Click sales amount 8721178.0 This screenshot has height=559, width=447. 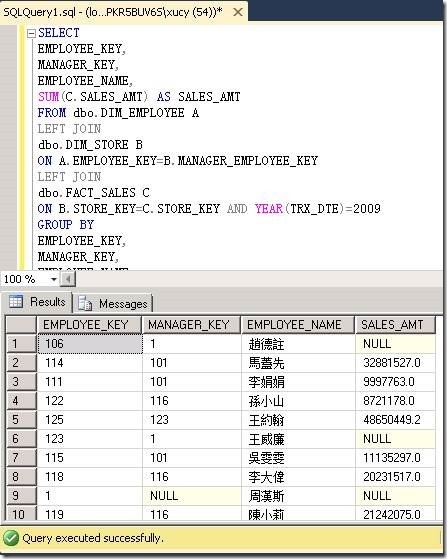click(395, 401)
